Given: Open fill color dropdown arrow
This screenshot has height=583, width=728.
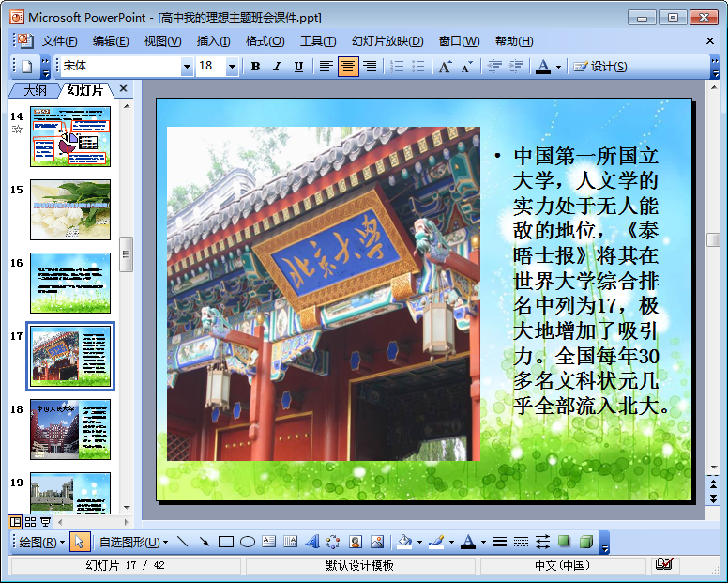Looking at the screenshot, I should pyautogui.click(x=419, y=542).
